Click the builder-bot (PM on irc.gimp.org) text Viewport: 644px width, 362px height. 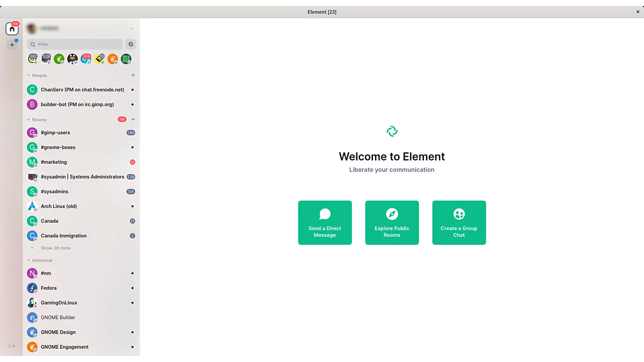(78, 104)
